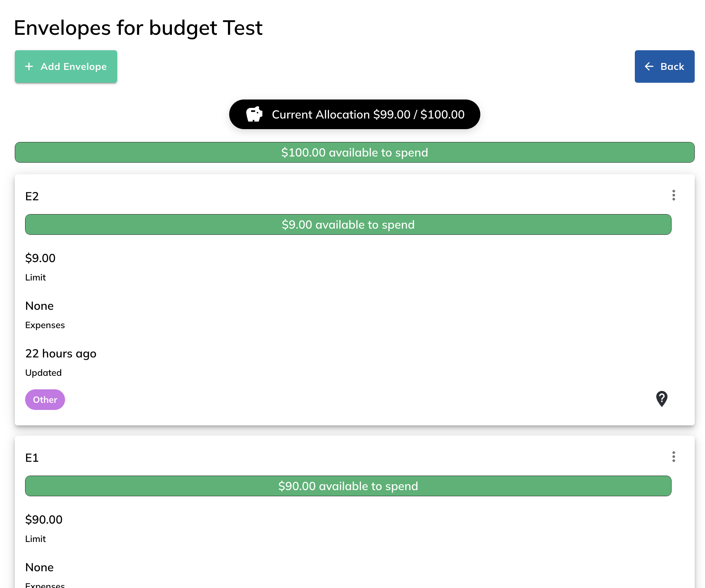
Task: Click the plus icon in Add Envelope
Action: pyautogui.click(x=29, y=66)
